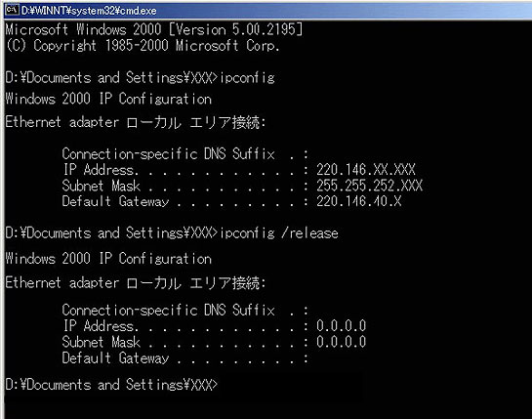The width and height of the screenshot is (532, 419).
Task: Click the released Subnet Mask value 0.0.0.0
Action: 341,342
